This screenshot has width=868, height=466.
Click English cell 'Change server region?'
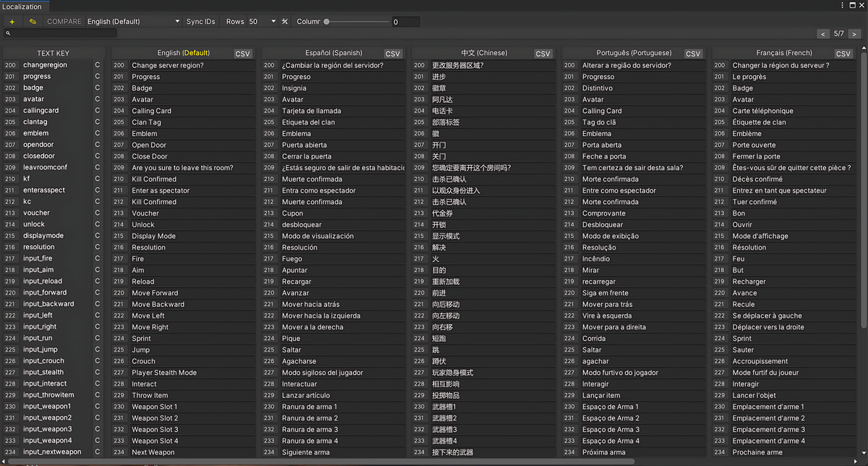[192, 65]
